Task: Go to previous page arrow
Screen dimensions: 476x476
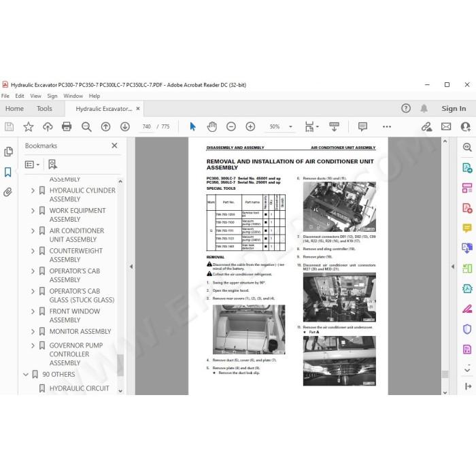Action: [x=105, y=126]
